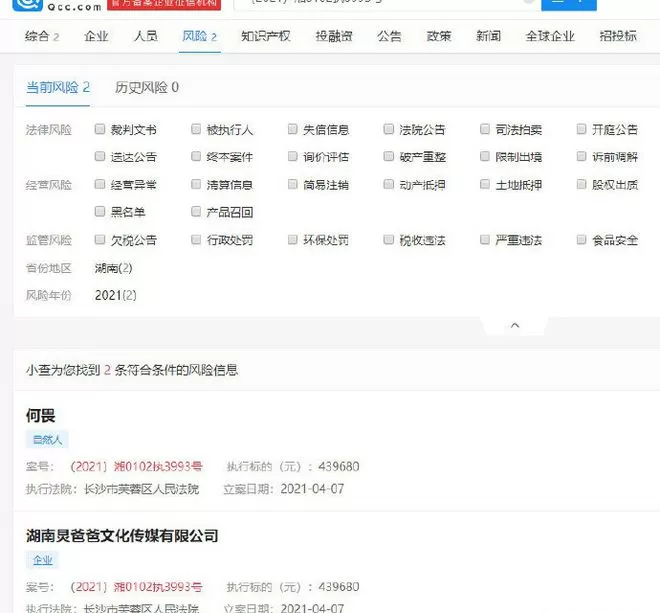Check the 开庭公告 checkbox
Viewport: 660px width, 613px height.
pyautogui.click(x=581, y=129)
